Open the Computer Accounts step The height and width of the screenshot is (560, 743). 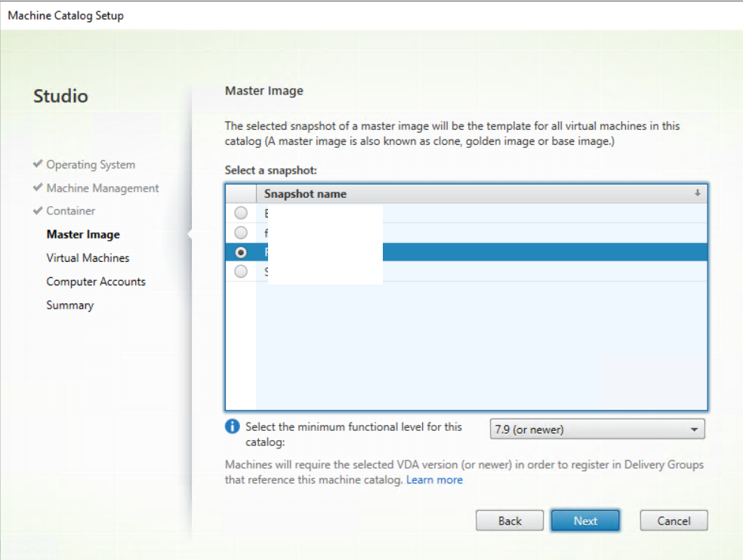pos(96,282)
